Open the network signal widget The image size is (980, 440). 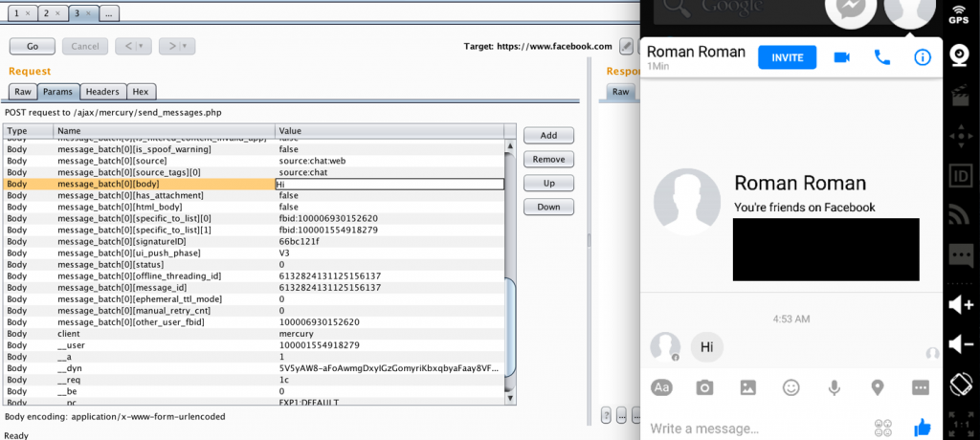[x=961, y=215]
